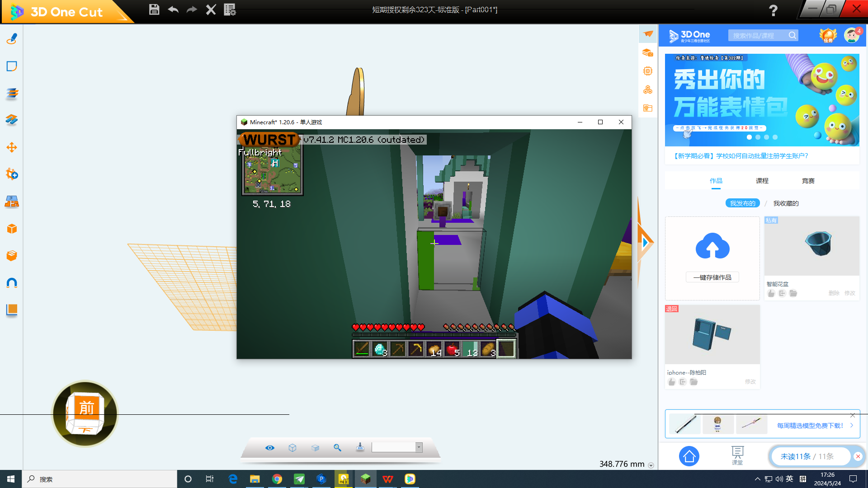Select the sketch pen tool
The height and width of the screenshot is (488, 868).
click(x=12, y=39)
